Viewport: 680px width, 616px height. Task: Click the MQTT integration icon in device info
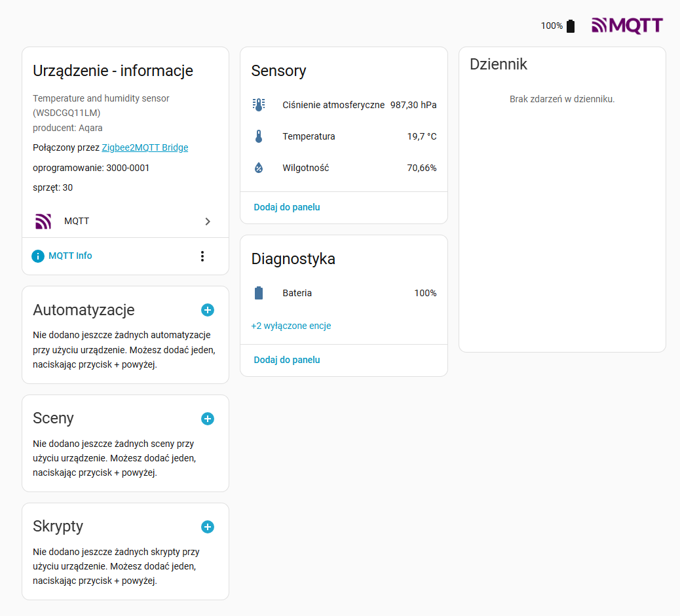[43, 221]
